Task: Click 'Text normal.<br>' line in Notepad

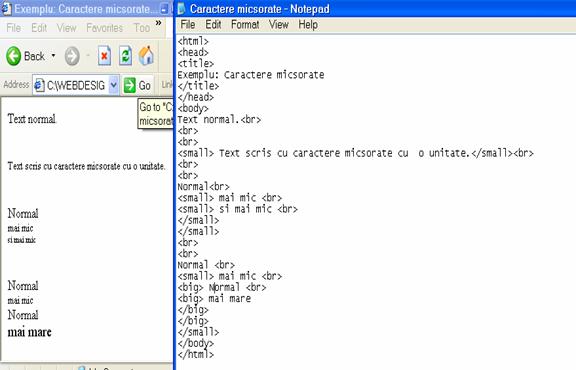Action: [x=219, y=119]
